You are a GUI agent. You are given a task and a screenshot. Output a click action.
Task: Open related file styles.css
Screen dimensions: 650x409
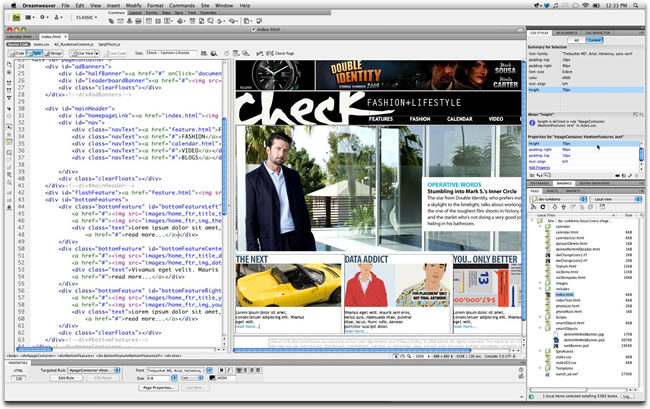(x=41, y=44)
